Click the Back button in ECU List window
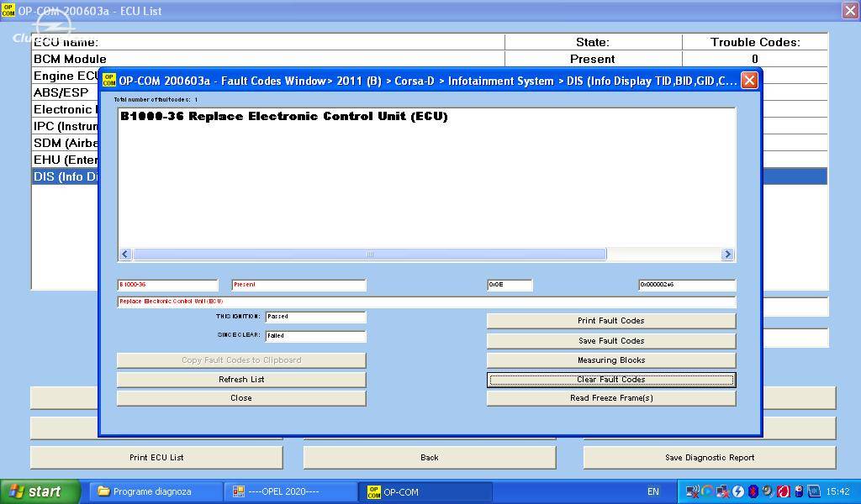The image size is (861, 504). click(x=430, y=458)
